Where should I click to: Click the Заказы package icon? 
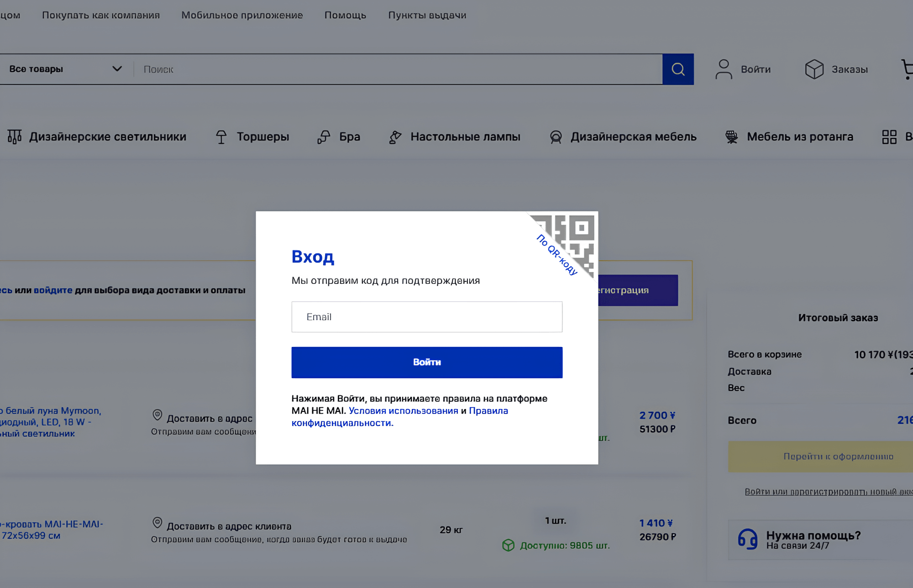click(814, 69)
